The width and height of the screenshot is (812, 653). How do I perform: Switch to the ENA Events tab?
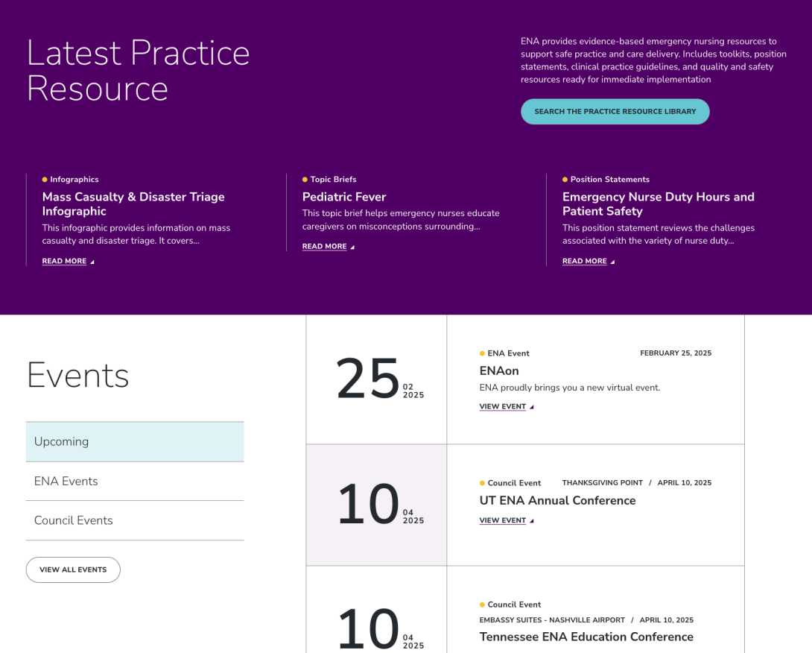pyautogui.click(x=135, y=481)
